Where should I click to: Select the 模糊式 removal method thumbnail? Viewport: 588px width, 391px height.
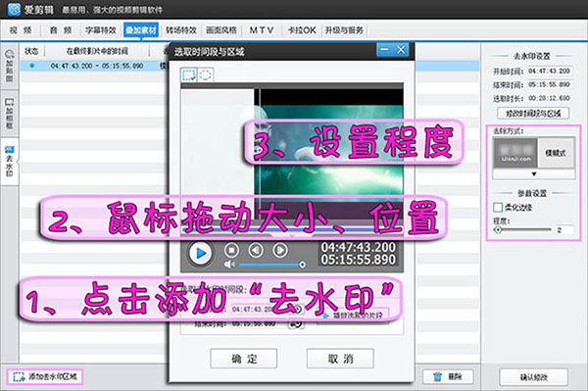pos(534,153)
